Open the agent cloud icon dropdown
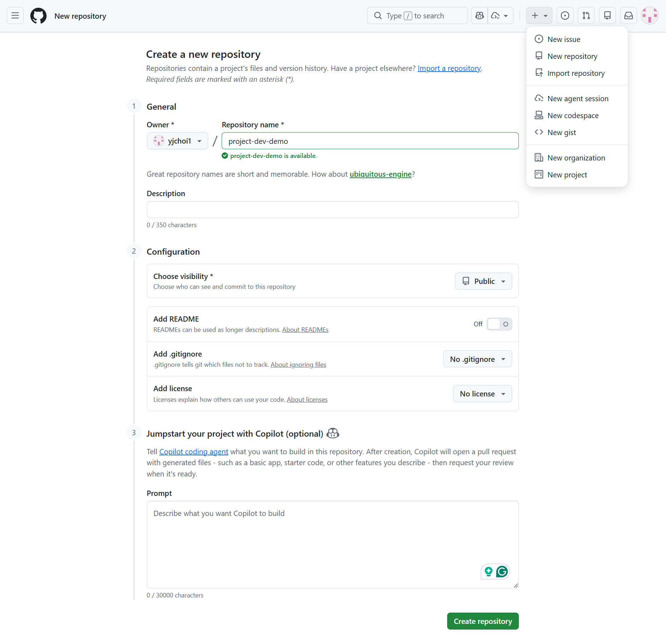Image resolution: width=666 pixels, height=644 pixels. (x=500, y=16)
